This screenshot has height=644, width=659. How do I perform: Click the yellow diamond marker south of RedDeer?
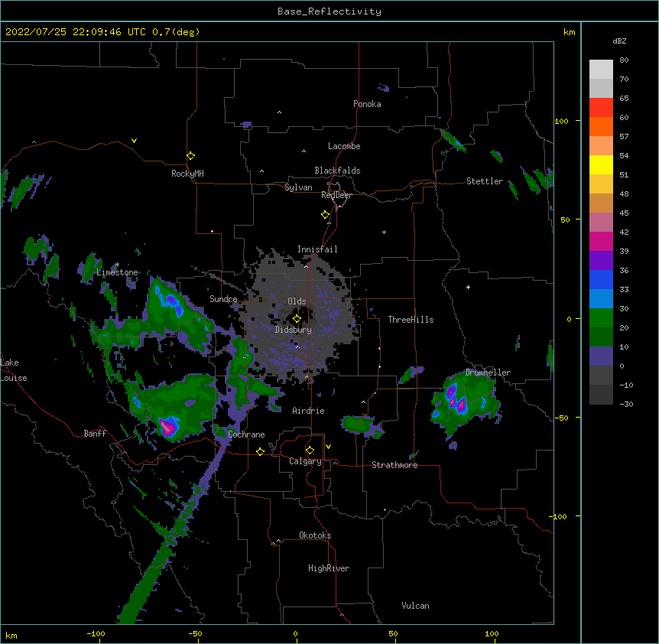[x=325, y=215]
